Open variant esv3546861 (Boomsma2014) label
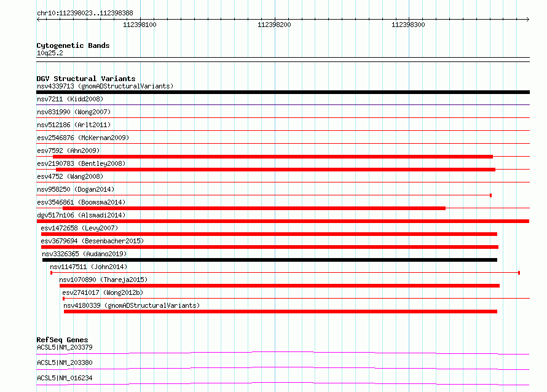This screenshot has width=547, height=392. click(x=81, y=202)
